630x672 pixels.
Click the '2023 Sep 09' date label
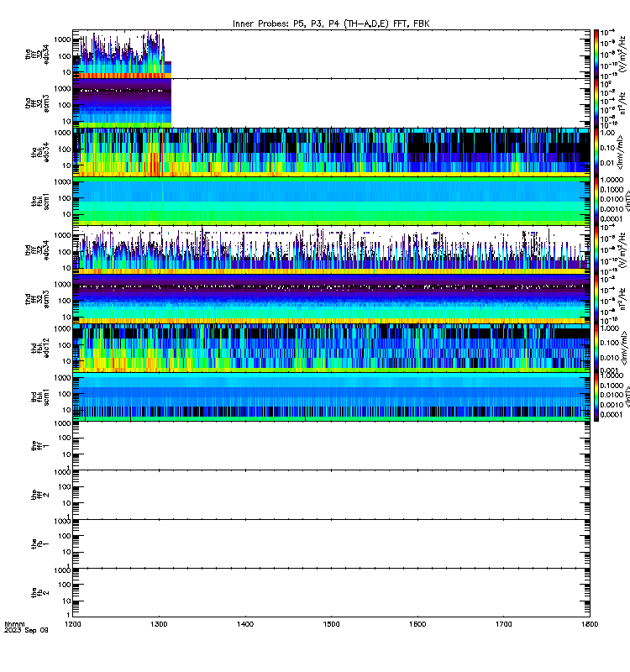click(26, 631)
